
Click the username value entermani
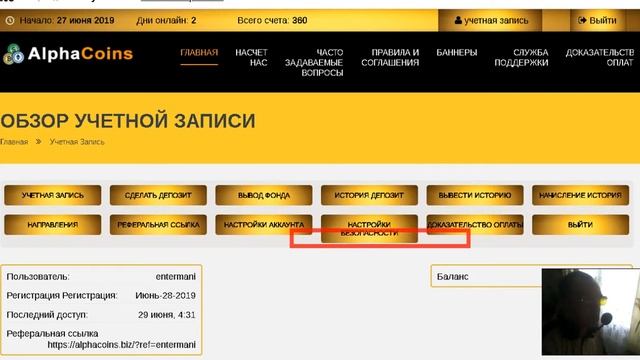point(176,277)
